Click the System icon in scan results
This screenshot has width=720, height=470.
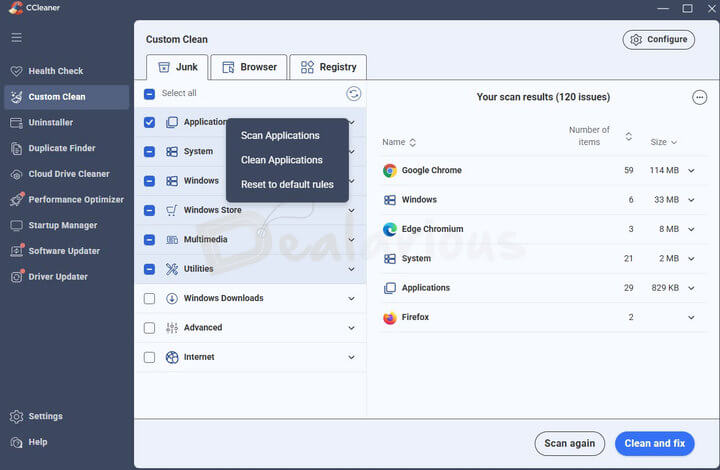(x=390, y=259)
